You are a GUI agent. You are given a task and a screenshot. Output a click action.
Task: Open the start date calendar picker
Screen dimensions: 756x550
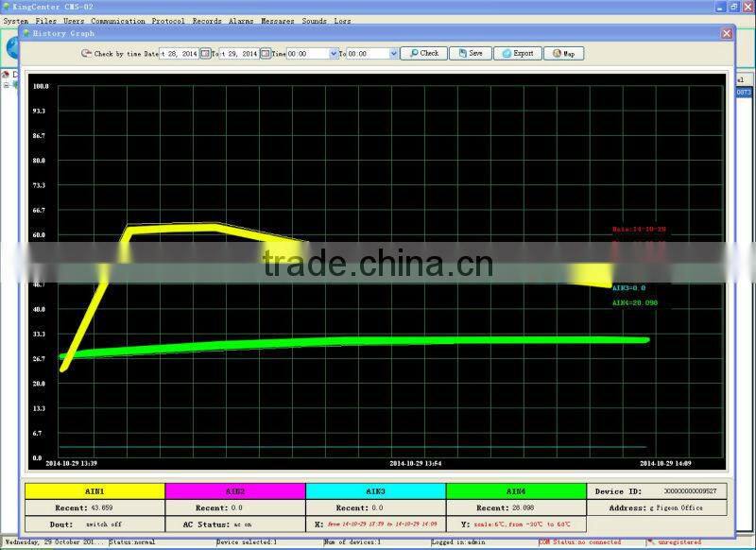205,54
